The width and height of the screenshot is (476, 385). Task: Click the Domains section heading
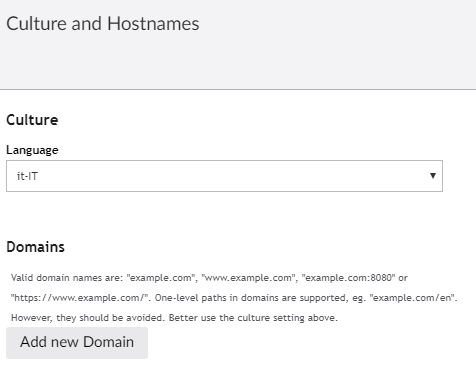click(x=35, y=247)
